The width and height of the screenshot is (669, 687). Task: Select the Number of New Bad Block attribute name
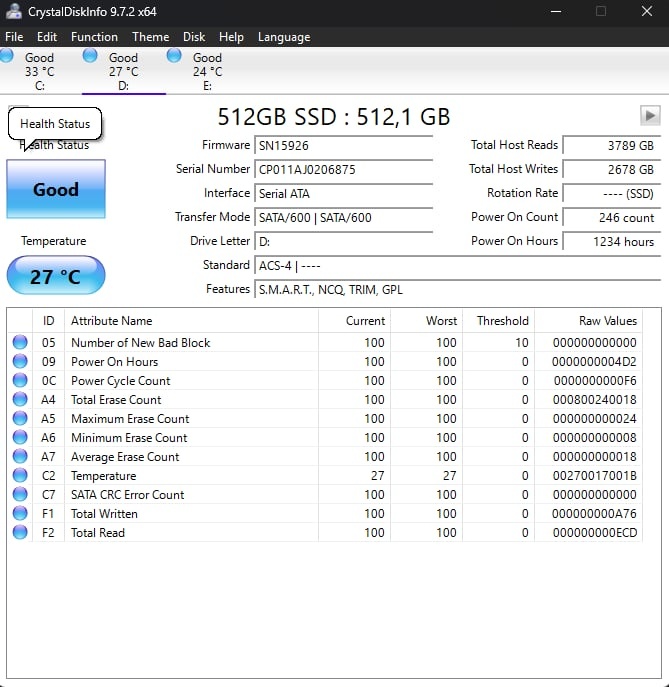(141, 343)
